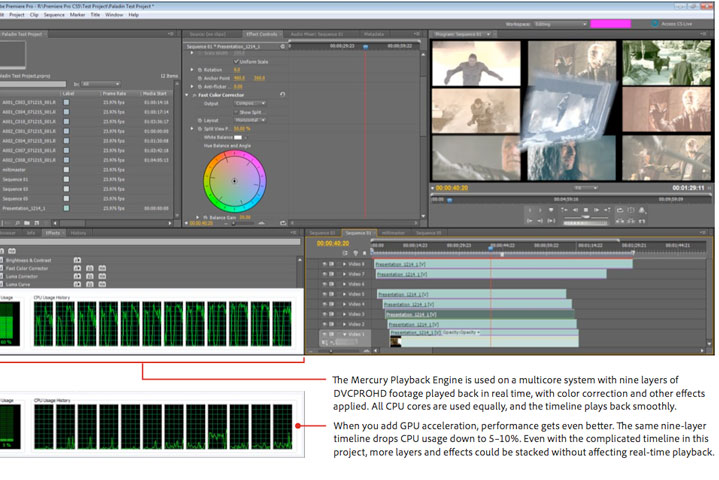The image size is (719, 480).
Task: Open the Sequence menu
Action: pyautogui.click(x=54, y=15)
